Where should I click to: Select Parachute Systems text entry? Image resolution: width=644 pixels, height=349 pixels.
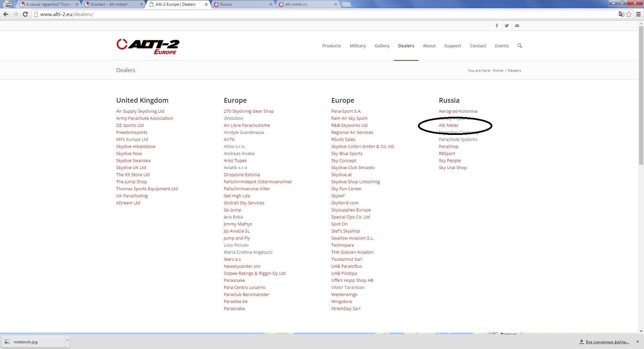[458, 139]
